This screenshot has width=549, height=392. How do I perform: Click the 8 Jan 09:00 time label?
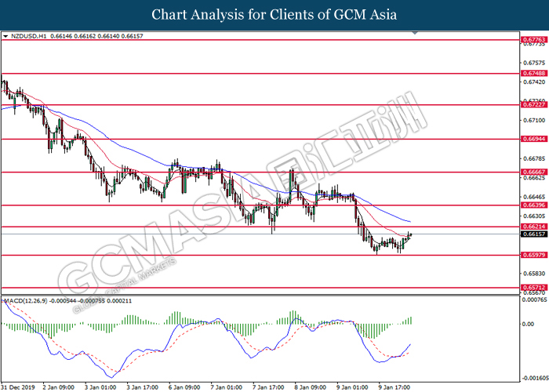point(311,387)
